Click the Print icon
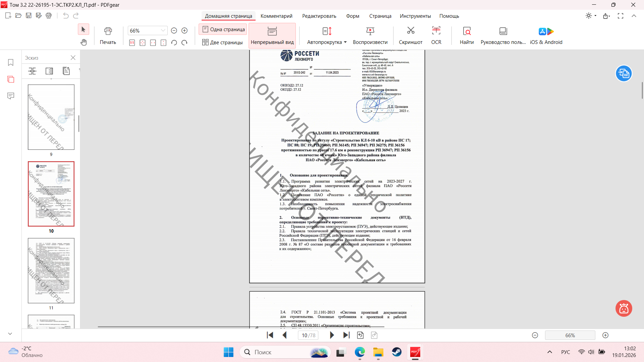This screenshot has width=644, height=362. click(x=108, y=31)
